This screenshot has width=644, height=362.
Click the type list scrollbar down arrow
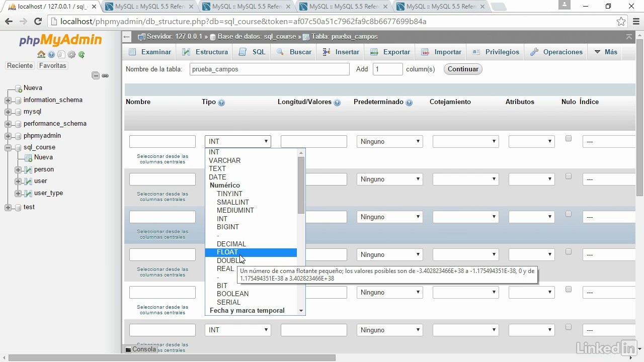pos(301,311)
